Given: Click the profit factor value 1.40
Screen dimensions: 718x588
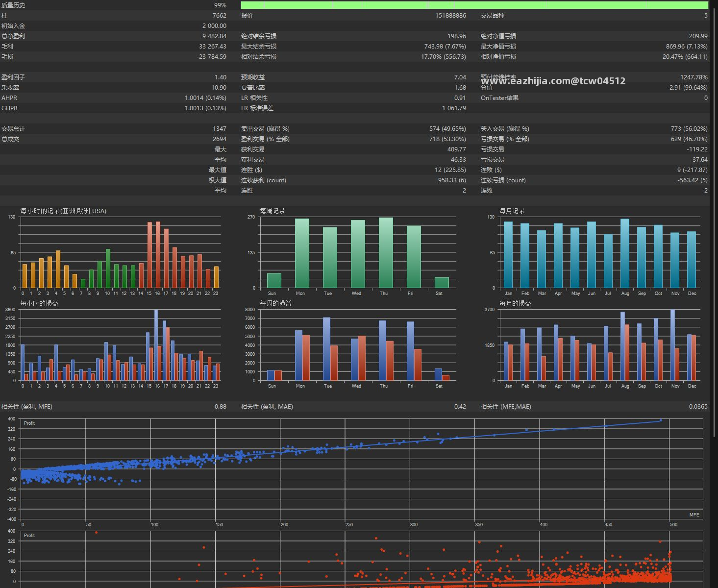Looking at the screenshot, I should [x=221, y=77].
